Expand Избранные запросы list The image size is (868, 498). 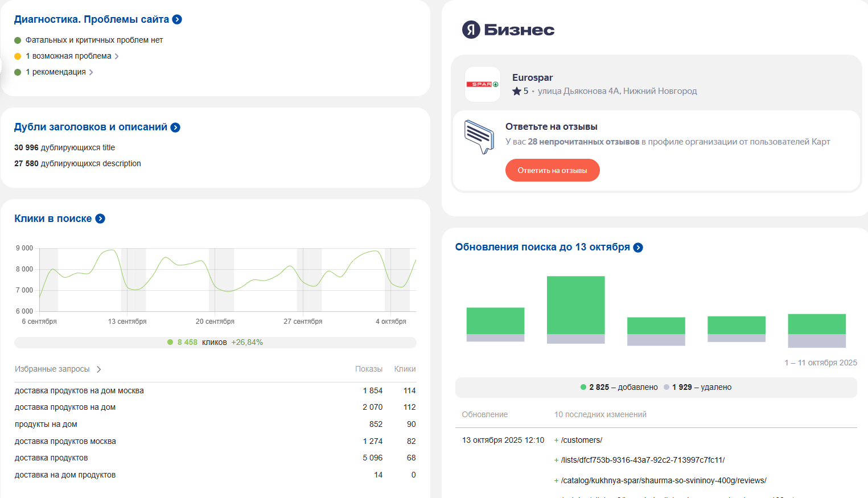coord(57,369)
